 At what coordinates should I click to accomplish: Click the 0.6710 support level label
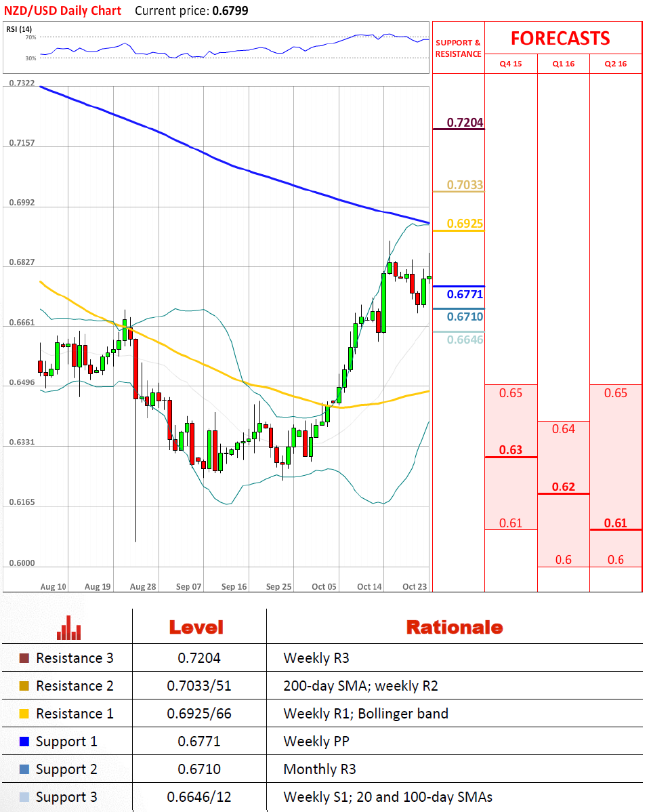click(465, 317)
